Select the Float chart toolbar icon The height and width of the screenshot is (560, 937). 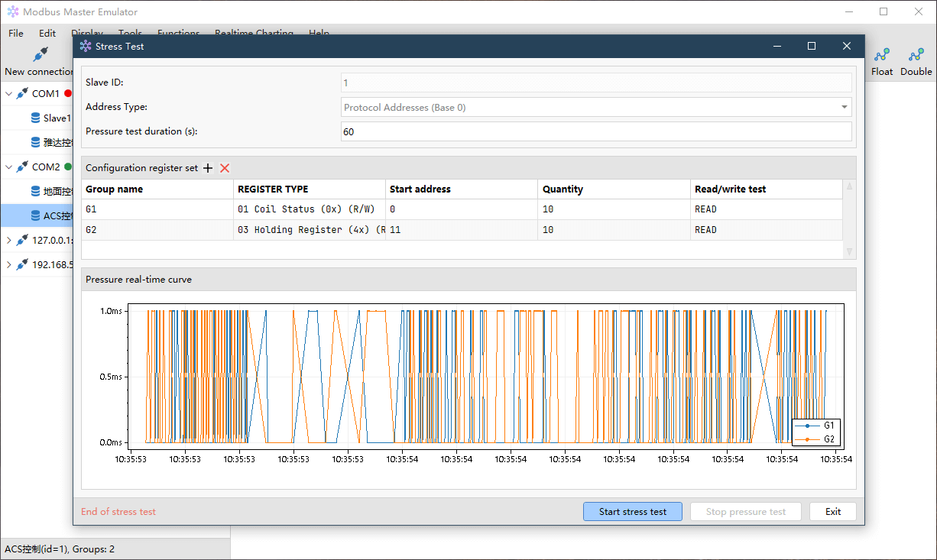(x=882, y=55)
